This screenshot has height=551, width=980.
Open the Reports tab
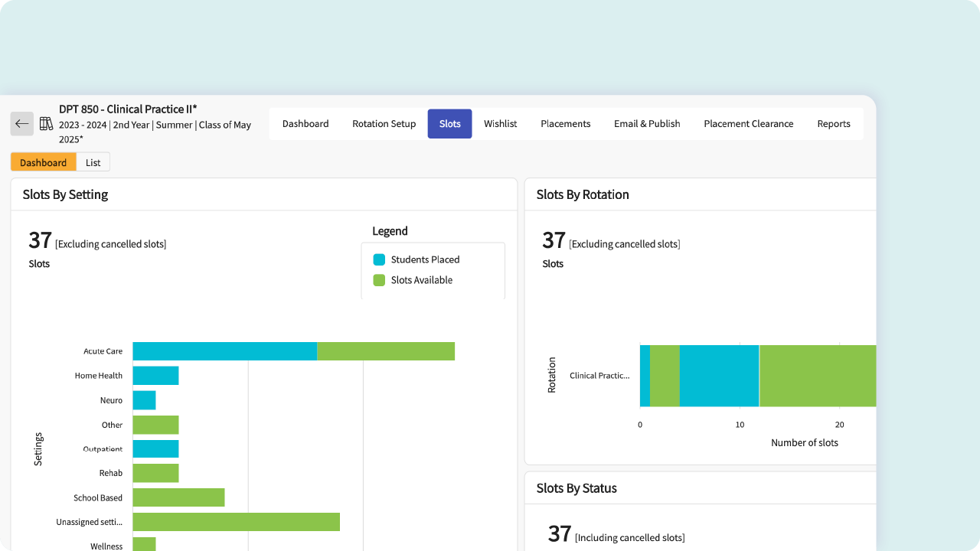[834, 124]
